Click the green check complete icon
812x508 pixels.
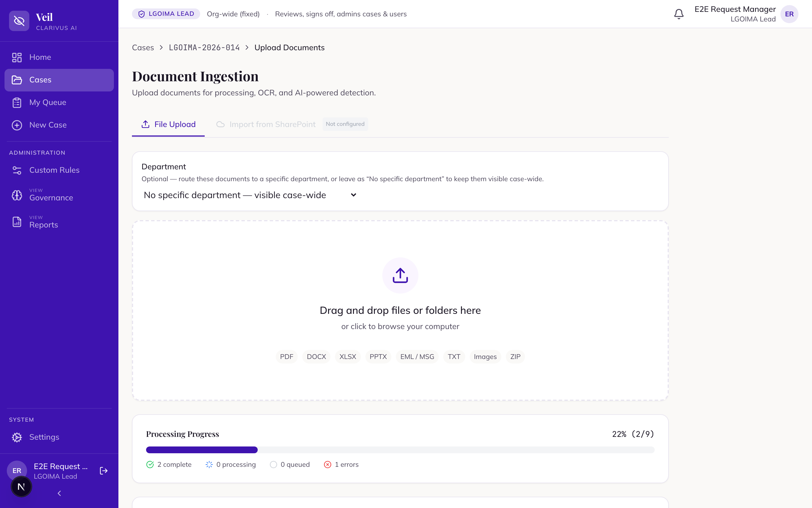tap(150, 465)
